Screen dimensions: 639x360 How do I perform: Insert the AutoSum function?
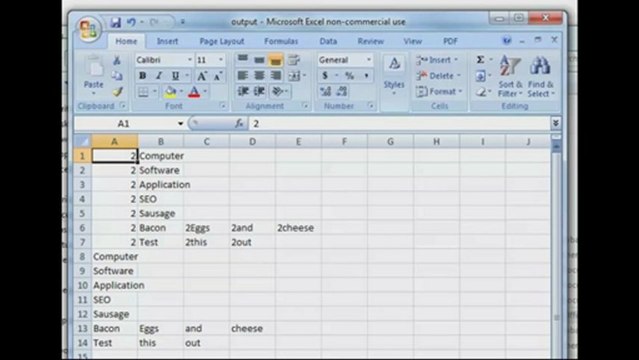pos(480,60)
